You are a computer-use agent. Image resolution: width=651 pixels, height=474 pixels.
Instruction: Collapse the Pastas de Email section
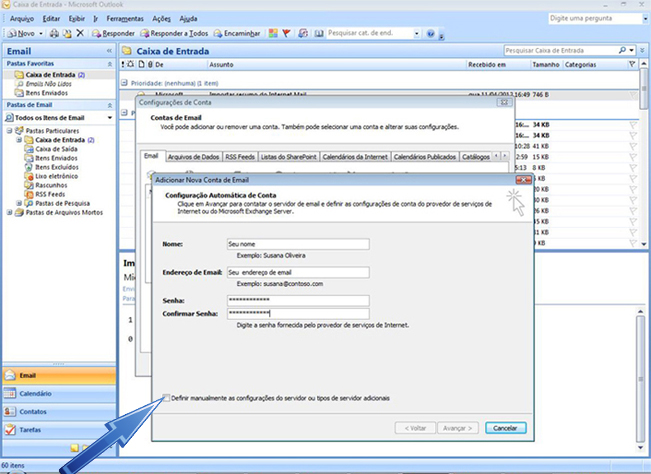110,105
